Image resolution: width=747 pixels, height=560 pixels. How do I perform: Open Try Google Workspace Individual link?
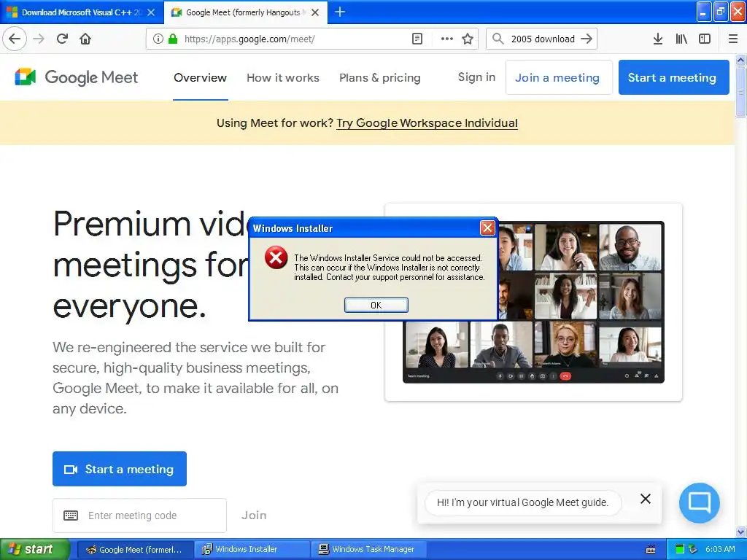(x=427, y=122)
